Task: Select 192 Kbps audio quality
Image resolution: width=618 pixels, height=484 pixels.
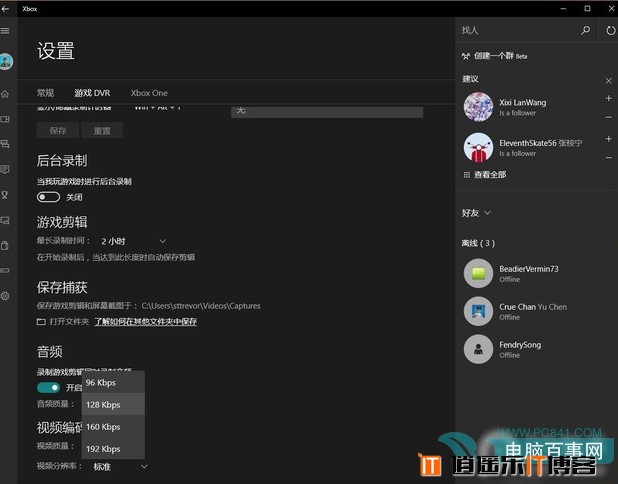Action: coord(113,449)
